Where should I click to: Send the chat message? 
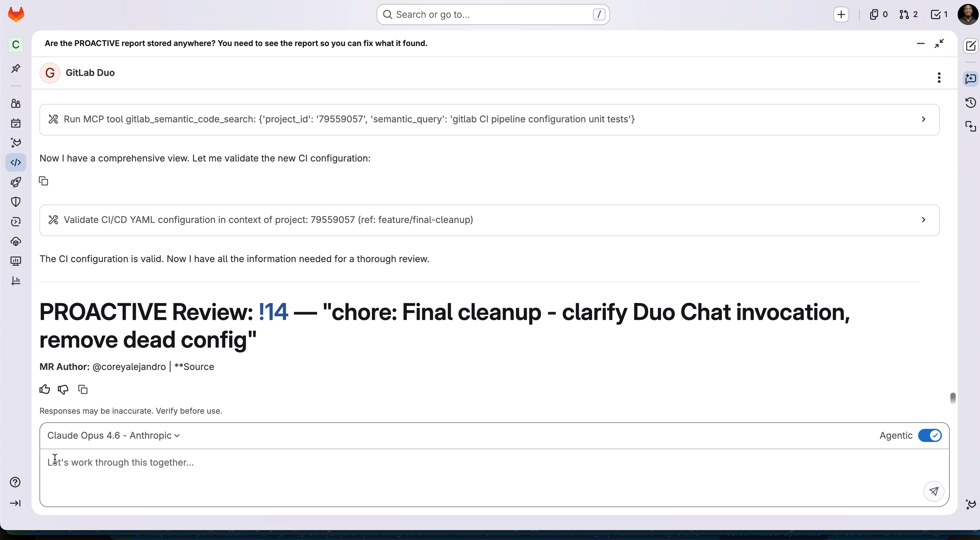(934, 491)
